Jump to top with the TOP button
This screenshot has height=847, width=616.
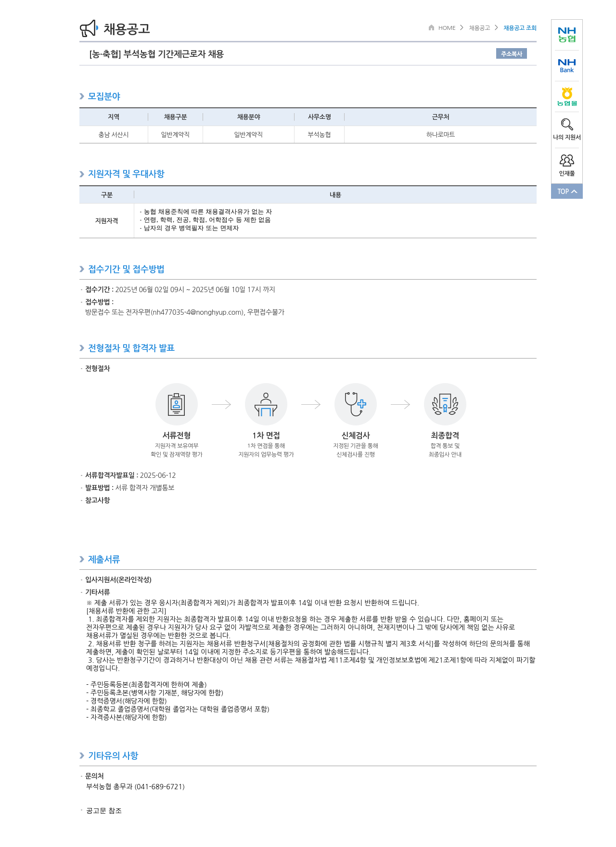[567, 191]
